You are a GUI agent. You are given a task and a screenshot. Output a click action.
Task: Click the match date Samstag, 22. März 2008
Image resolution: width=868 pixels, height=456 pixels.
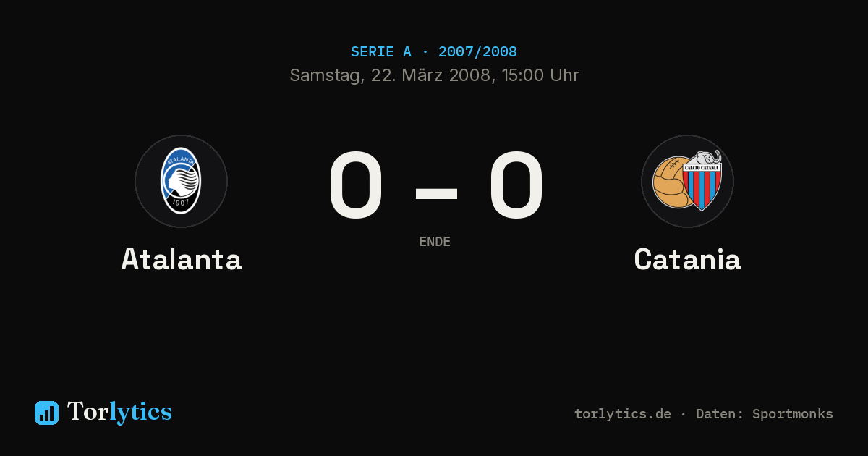click(390, 75)
